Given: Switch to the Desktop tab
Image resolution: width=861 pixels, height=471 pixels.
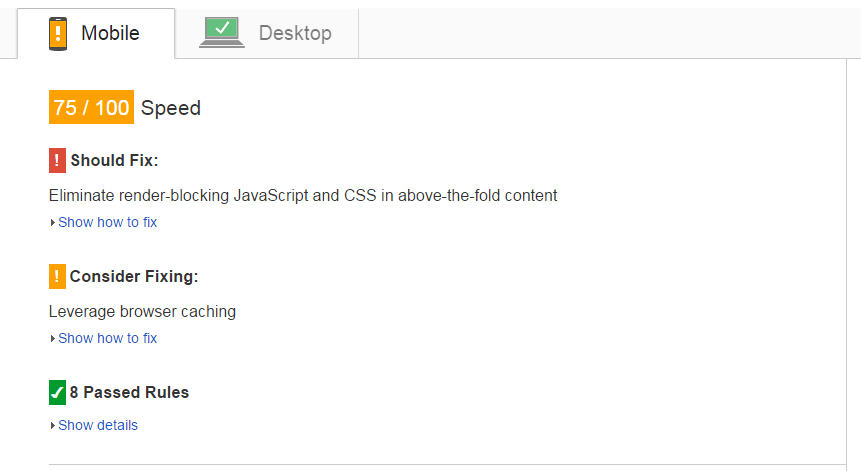Looking at the screenshot, I should tap(294, 34).
